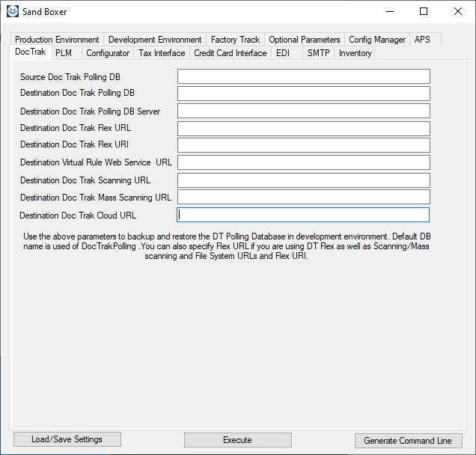
Task: Open the Credit Card Interface tab
Action: [x=230, y=53]
